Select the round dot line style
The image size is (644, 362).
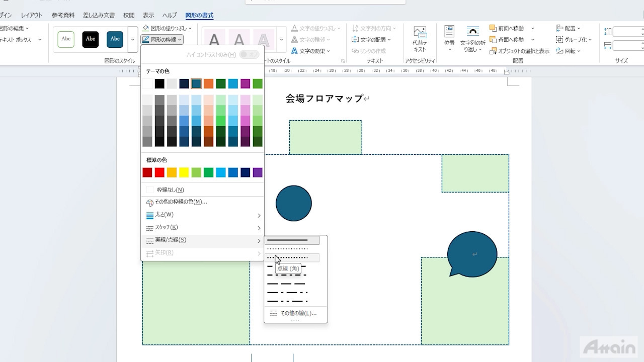coord(292,249)
